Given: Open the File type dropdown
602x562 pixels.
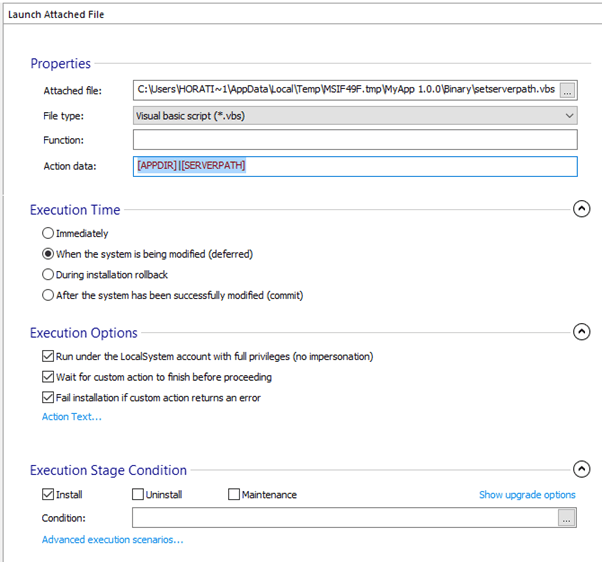Looking at the screenshot, I should (x=355, y=116).
